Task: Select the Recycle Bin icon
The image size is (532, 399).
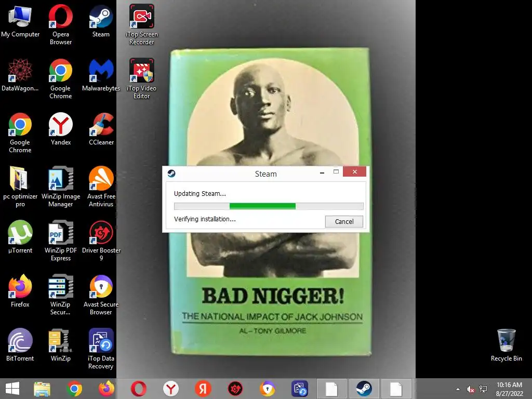Action: [506, 345]
